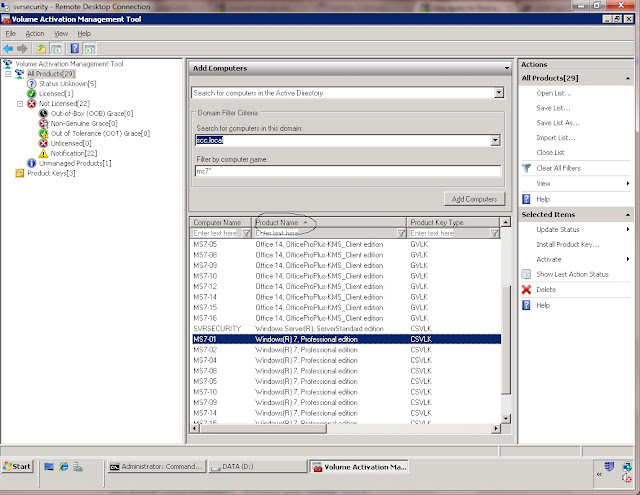
Task: Select the MS7-02 Windows 7 row
Action: coord(346,350)
